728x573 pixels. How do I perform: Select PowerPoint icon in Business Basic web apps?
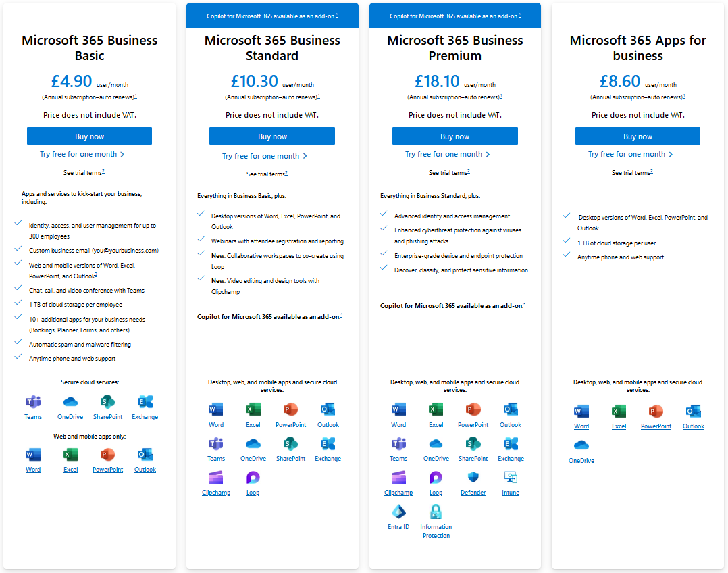tap(108, 455)
